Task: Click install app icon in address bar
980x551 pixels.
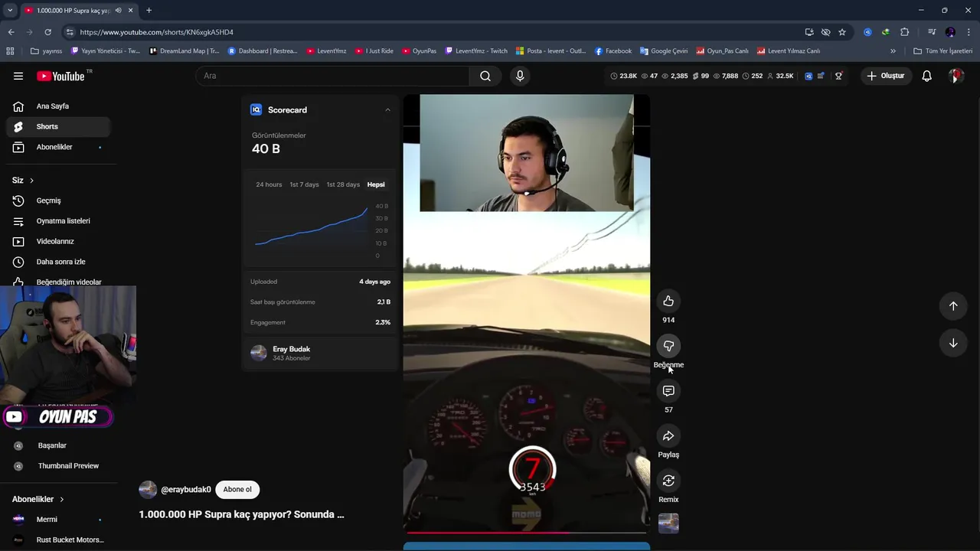Action: [809, 32]
